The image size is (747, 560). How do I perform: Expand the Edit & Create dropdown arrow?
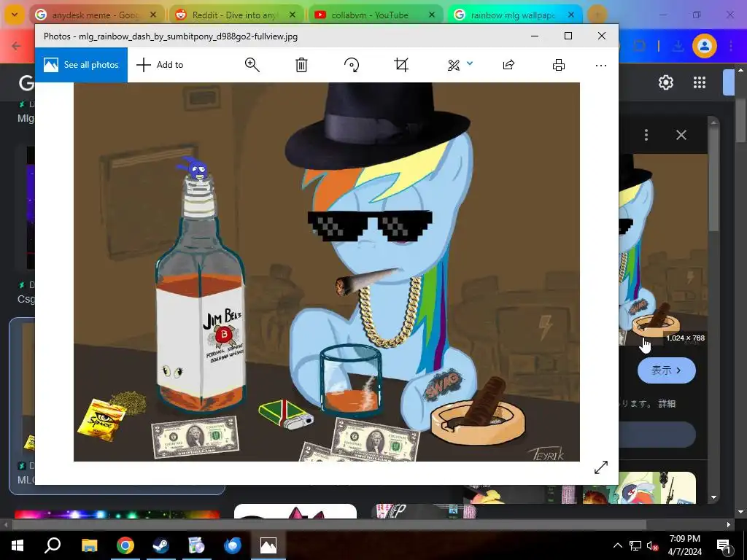(x=470, y=63)
